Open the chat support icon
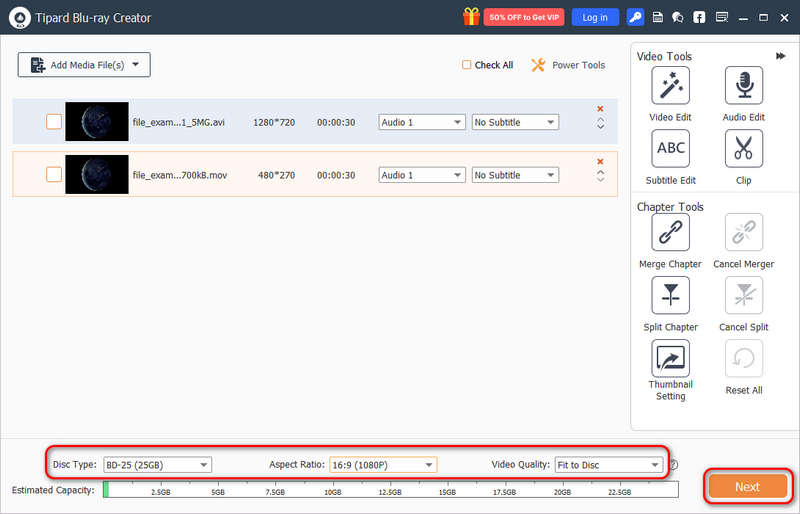 (x=678, y=17)
